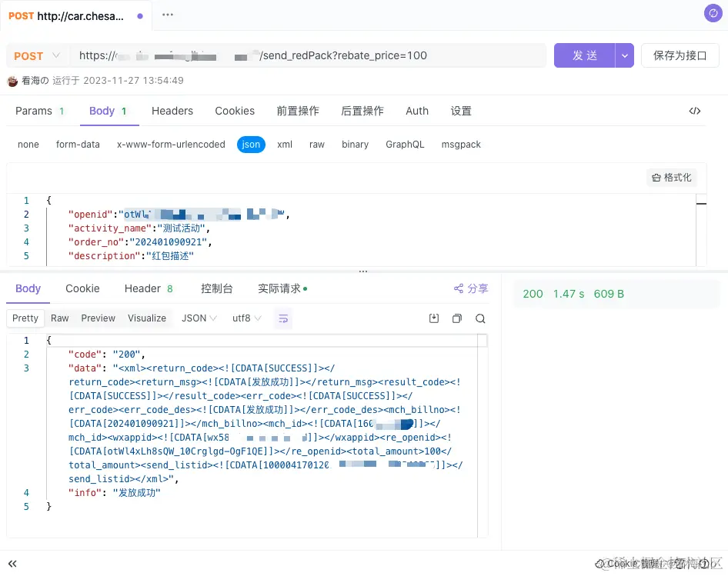The width and height of the screenshot is (728, 576).
Task: Click the run timestamp 2023-11-27 13:54:49
Action: point(133,81)
